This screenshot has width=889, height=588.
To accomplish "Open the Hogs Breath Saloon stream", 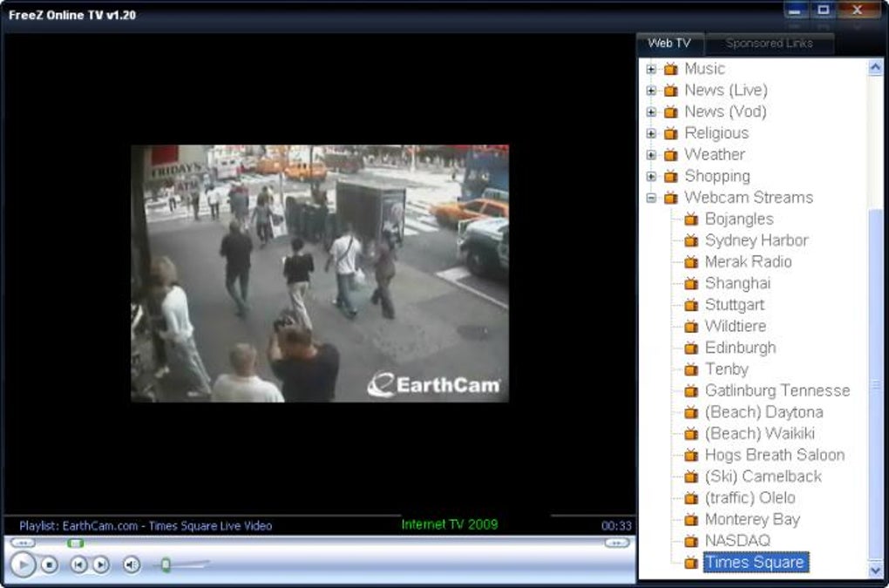I will [x=775, y=456].
